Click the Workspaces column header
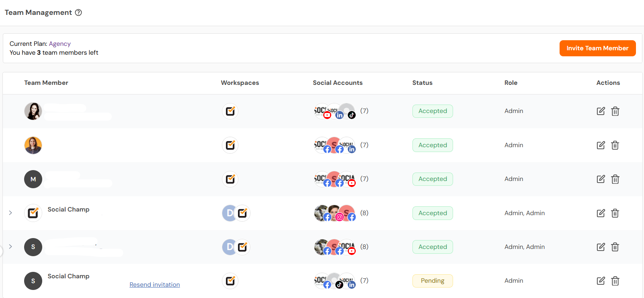The width and height of the screenshot is (644, 298). 240,83
